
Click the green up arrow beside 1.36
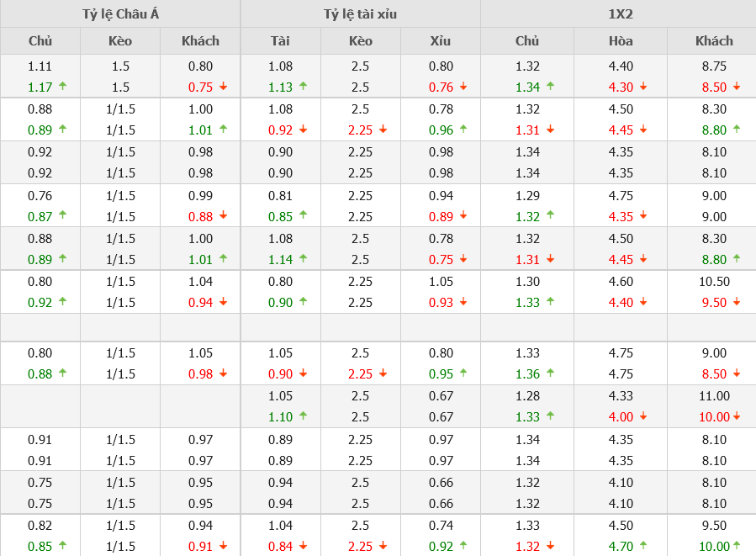[550, 373]
